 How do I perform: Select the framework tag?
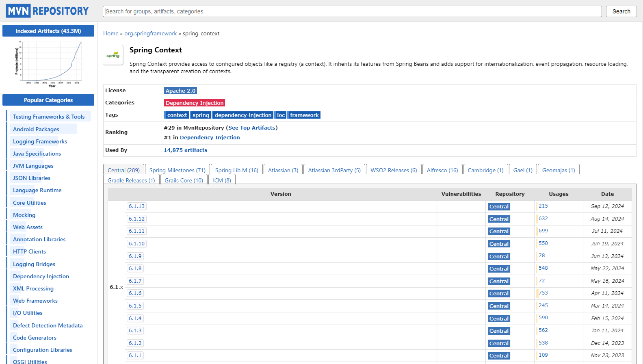click(x=304, y=115)
